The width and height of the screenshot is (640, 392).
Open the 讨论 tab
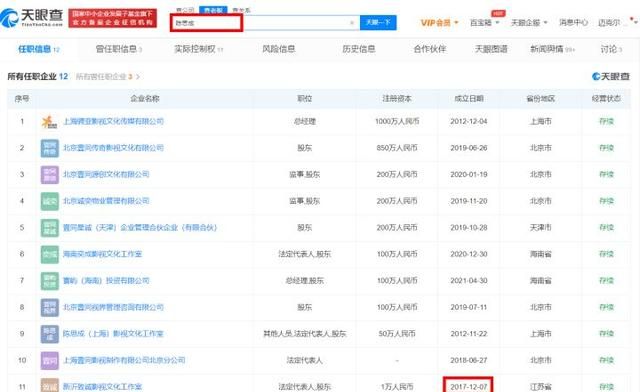point(611,49)
